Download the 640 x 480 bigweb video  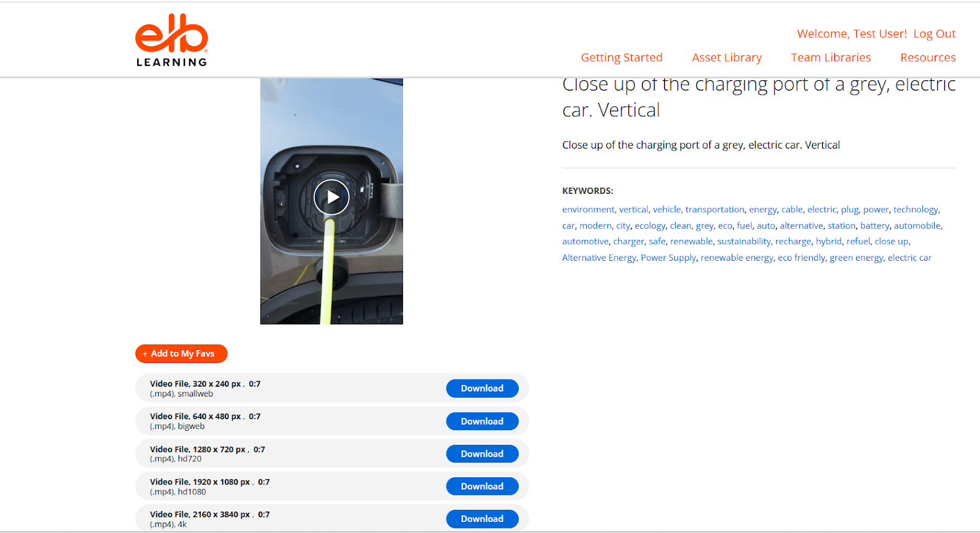point(482,422)
